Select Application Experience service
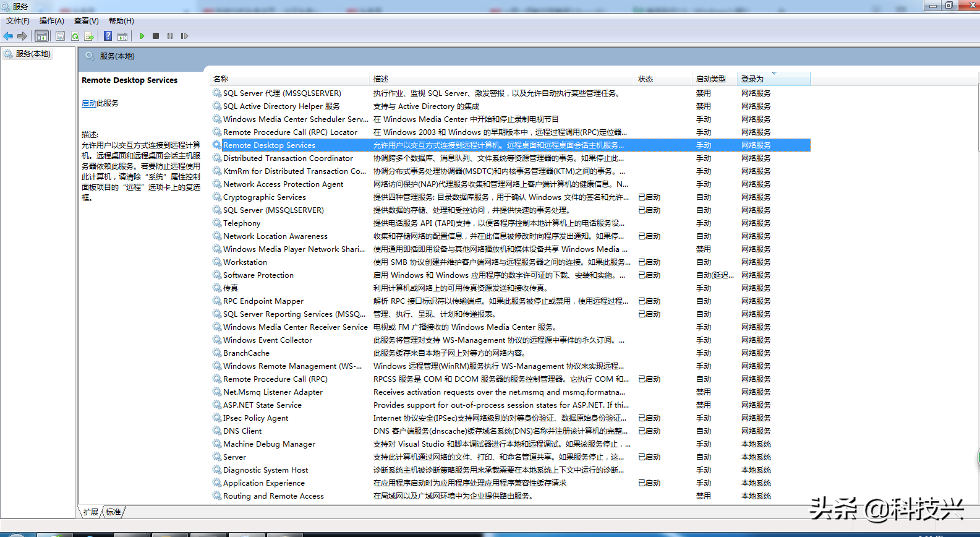Image resolution: width=980 pixels, height=537 pixels. [x=511, y=483]
